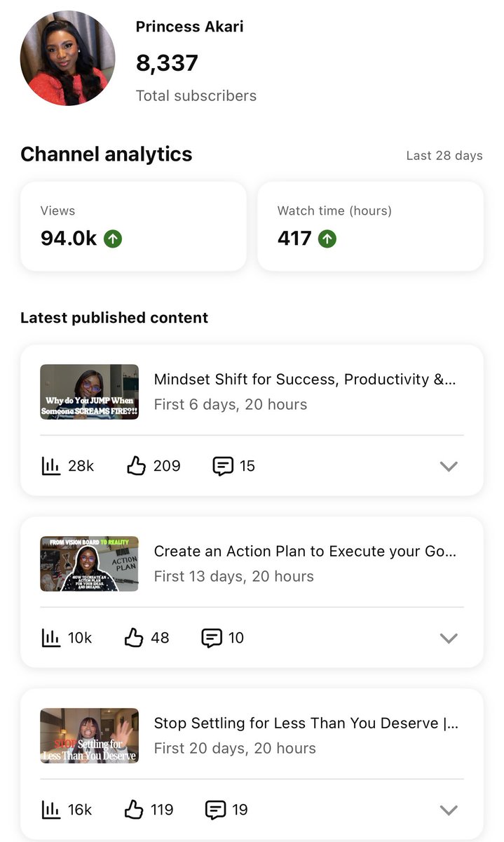Select the 94.0k views value
The image size is (504, 842).
[x=69, y=239]
